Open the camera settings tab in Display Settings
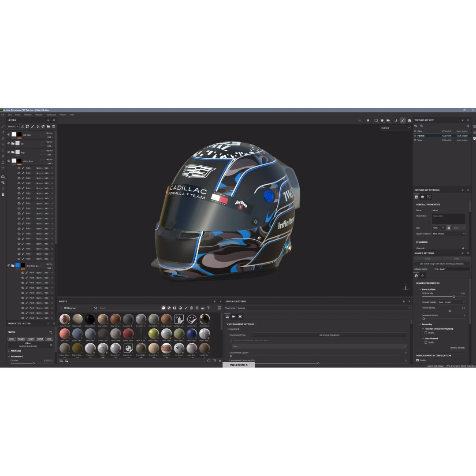Screen dimensions: 476x476 234,316
